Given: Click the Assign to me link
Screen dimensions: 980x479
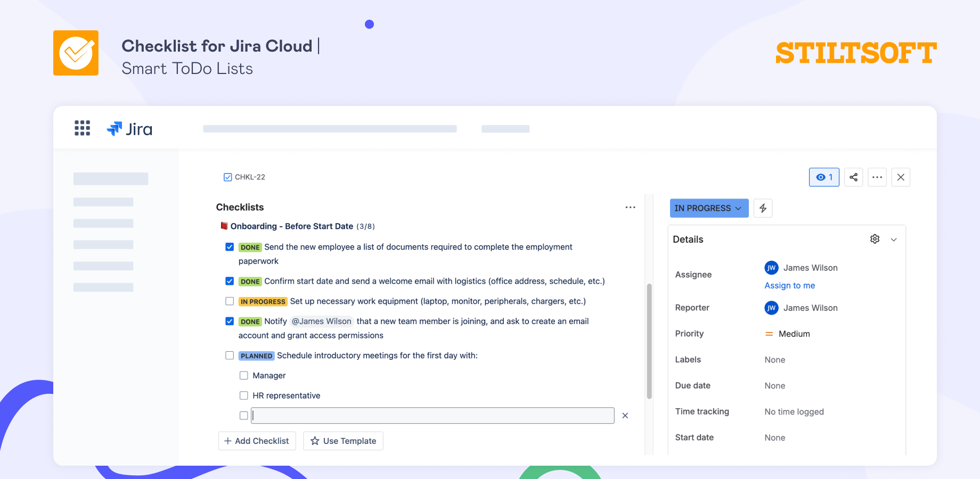Looking at the screenshot, I should coord(790,285).
